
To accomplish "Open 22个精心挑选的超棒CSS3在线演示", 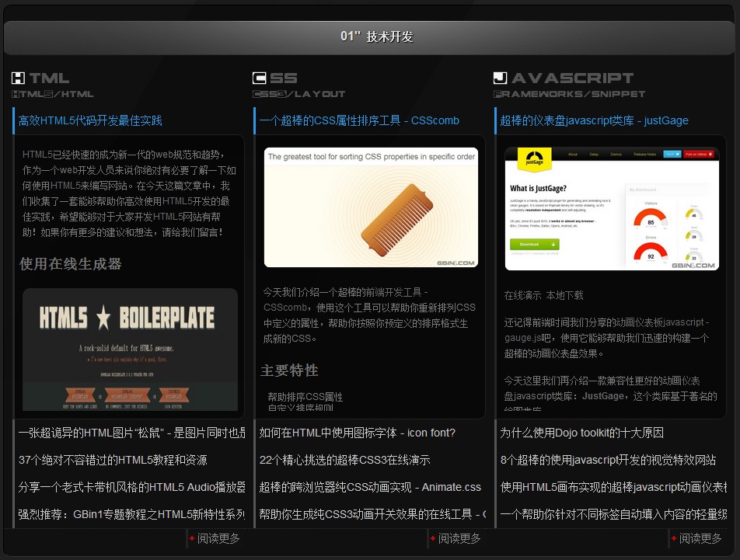I will tap(344, 460).
